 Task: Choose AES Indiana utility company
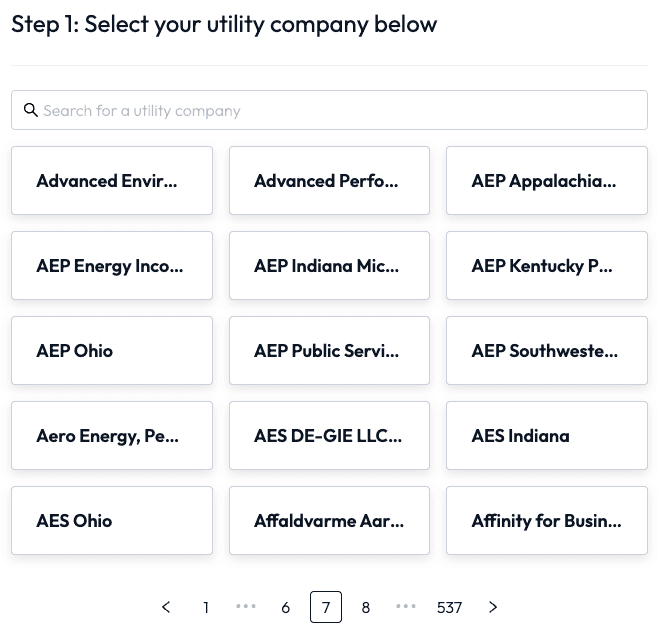547,436
